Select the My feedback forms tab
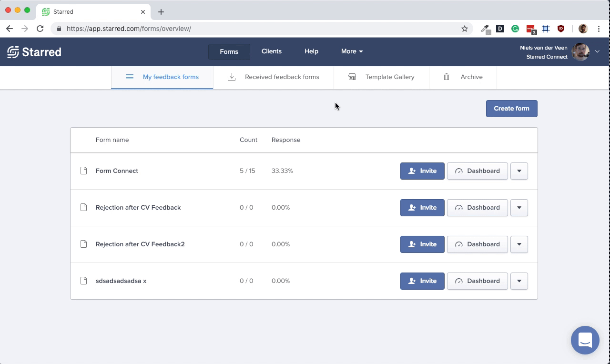 [x=162, y=77]
